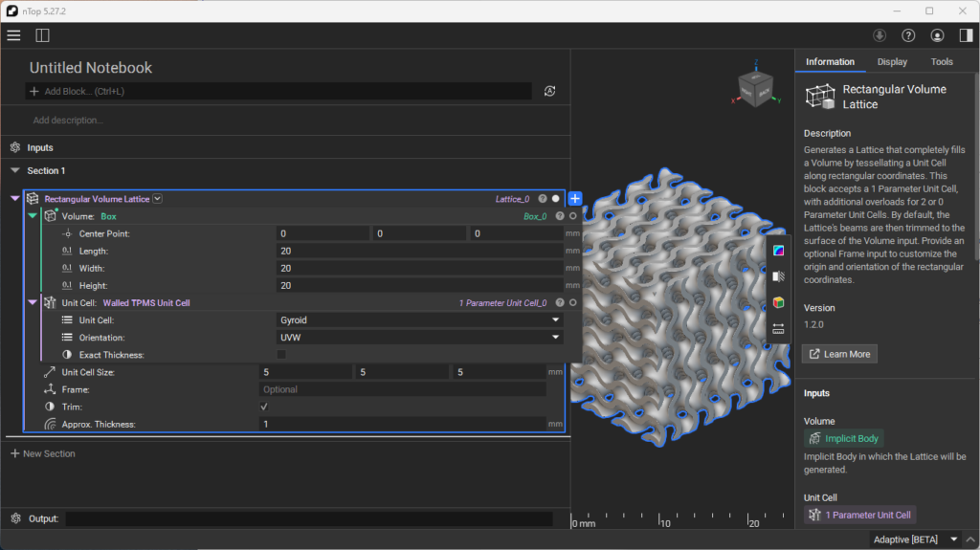
Task: Open the Orientation UVW dropdown
Action: [419, 338]
